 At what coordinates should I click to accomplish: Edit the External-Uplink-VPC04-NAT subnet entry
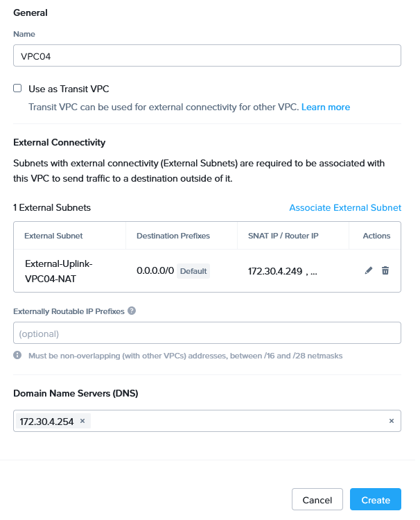369,270
